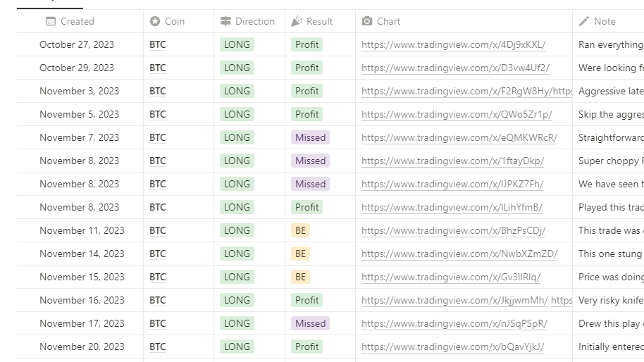Open chart link ending IJPKZ7Fh
The height and width of the screenshot is (362, 644).
[x=452, y=185]
